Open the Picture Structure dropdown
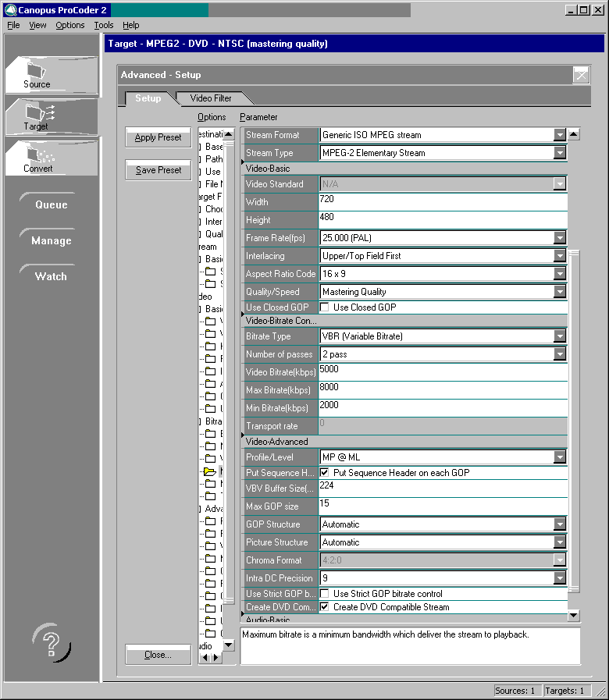Viewport: 609px width, 700px height. pyautogui.click(x=559, y=542)
